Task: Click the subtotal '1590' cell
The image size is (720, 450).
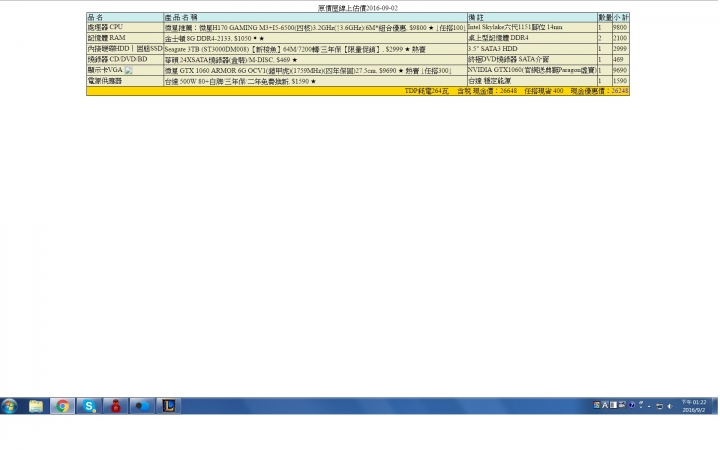Action: 620,81
